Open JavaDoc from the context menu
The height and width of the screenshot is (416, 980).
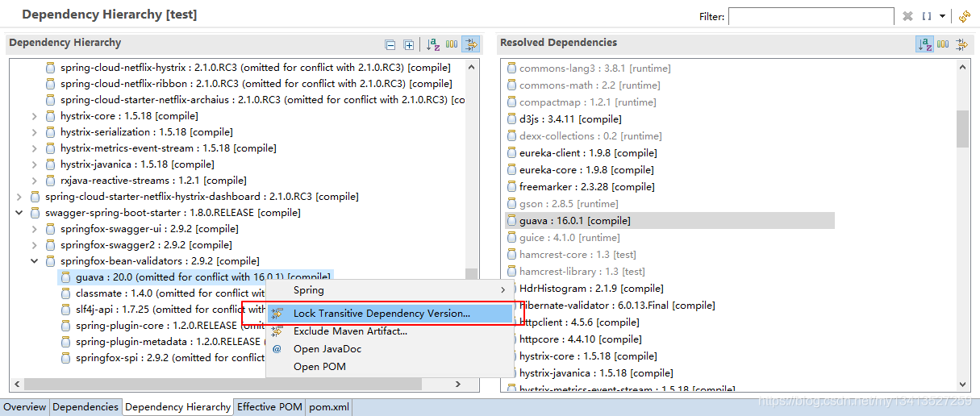(x=390, y=348)
